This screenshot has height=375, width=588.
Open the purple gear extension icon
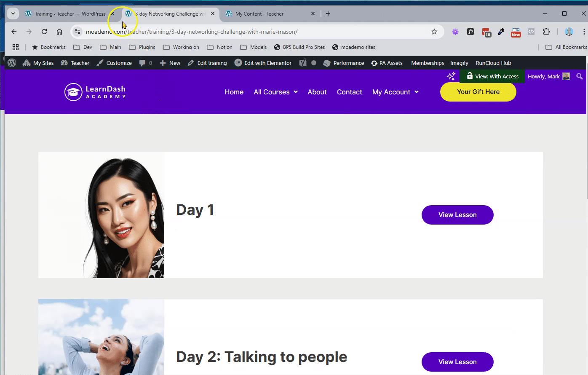click(455, 32)
